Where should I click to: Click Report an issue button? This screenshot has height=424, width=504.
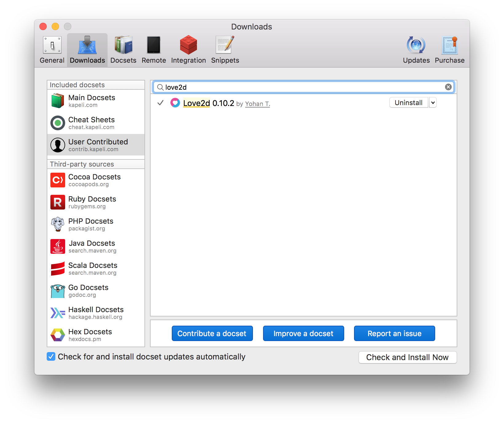pos(394,333)
